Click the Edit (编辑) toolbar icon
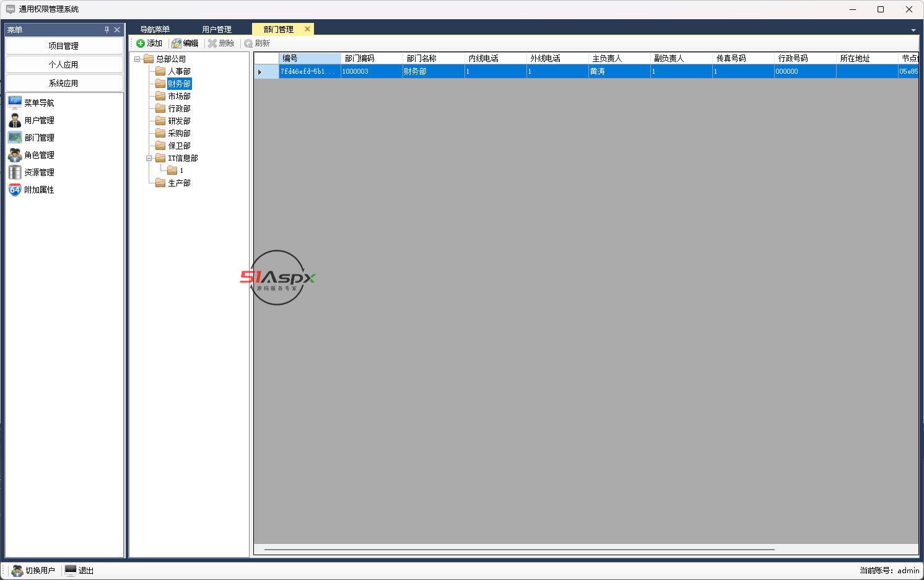Screen dimensions: 924x580 pos(177,43)
